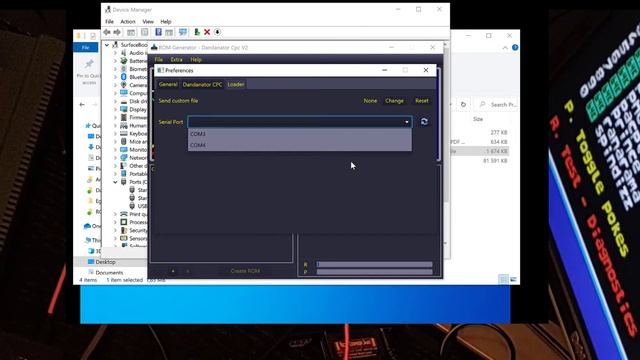
Task: Scan for hardware changes in Device Manager
Action: point(183,32)
